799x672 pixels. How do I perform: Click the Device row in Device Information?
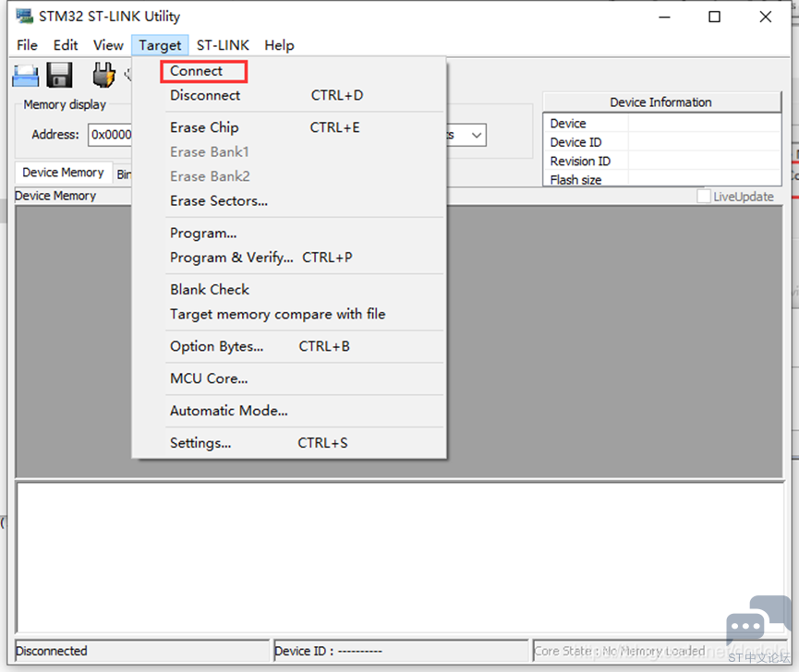pyautogui.click(x=662, y=123)
